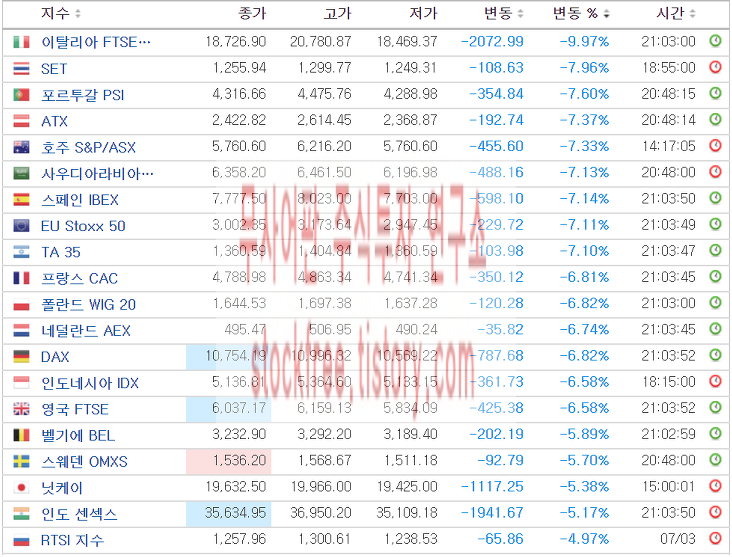Click the 종가 column header
The width and height of the screenshot is (732, 557).
click(252, 14)
